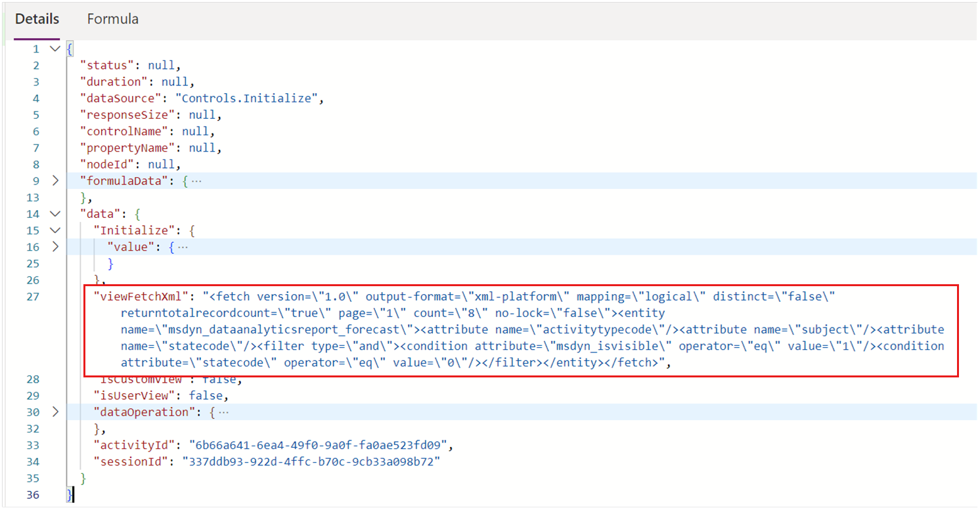Click the "data" key on line 14
This screenshot has width=980, height=510.
point(100,214)
